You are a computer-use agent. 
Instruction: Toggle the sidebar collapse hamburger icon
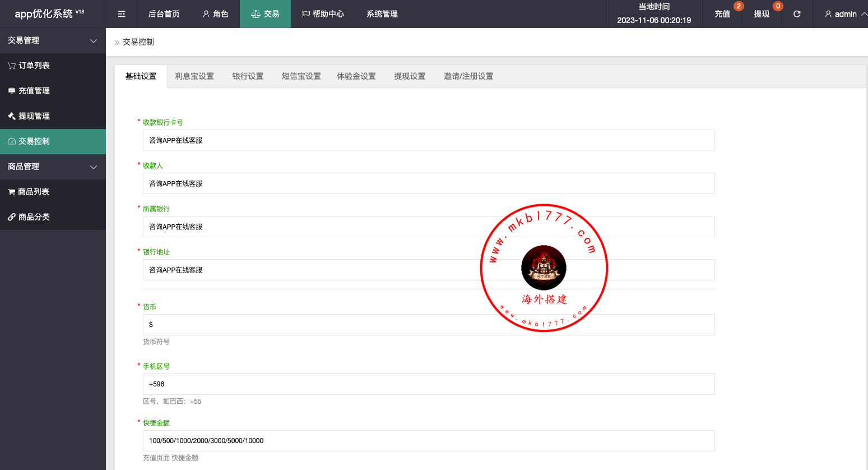coord(122,14)
